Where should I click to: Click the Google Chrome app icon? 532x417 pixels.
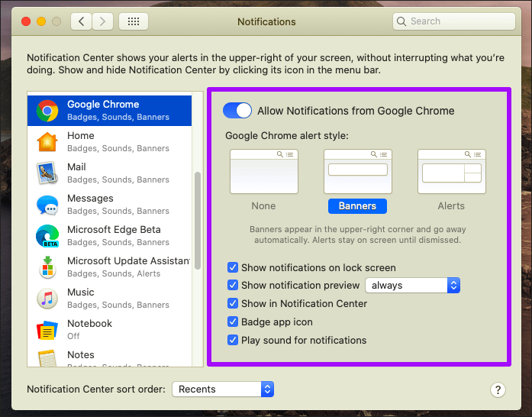47,111
